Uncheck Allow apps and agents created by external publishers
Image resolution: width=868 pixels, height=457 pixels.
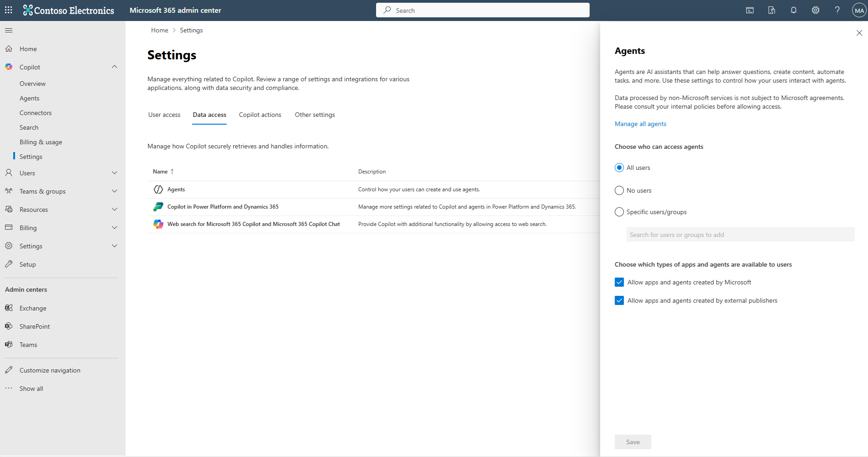tap(619, 300)
